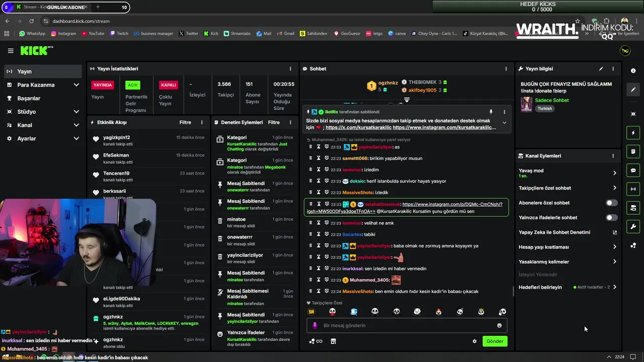
Task: Open WhatsApp bookmark
Action: 32,34
